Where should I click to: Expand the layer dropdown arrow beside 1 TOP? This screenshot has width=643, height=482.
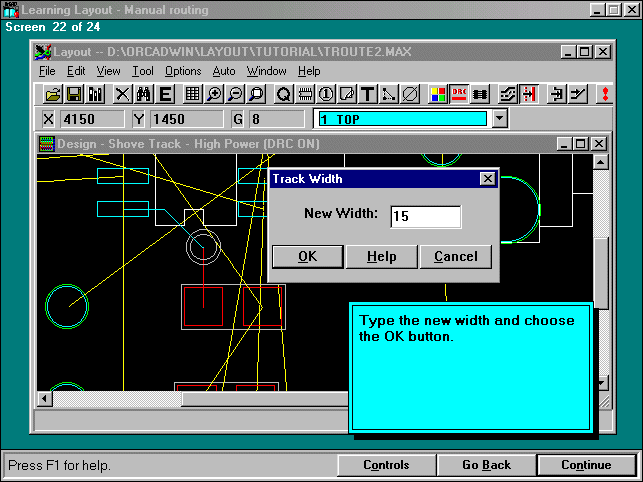(x=500, y=119)
